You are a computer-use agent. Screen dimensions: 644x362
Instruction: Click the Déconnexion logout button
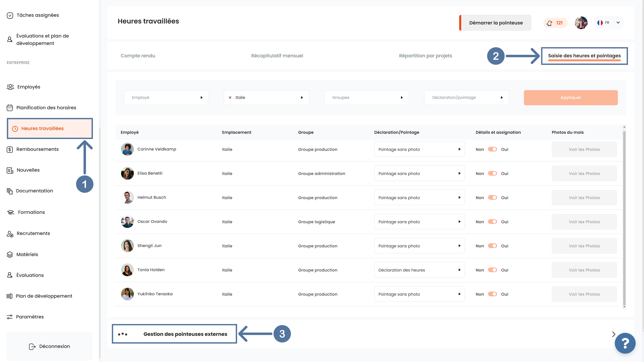point(49,346)
